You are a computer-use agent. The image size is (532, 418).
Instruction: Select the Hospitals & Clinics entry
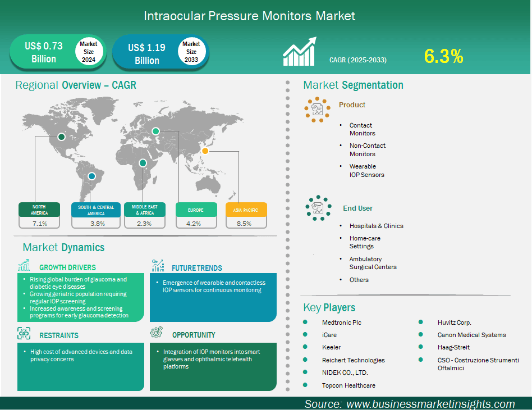pos(376,226)
